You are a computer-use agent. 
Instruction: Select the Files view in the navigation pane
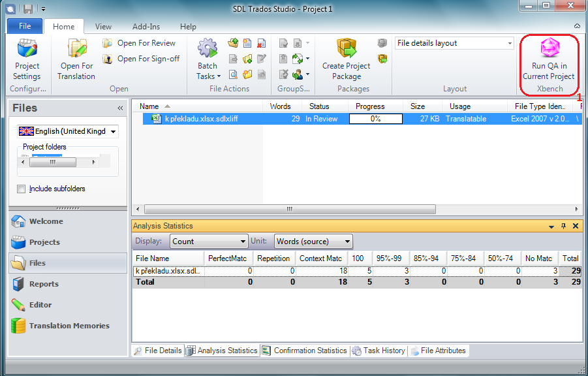pos(68,263)
